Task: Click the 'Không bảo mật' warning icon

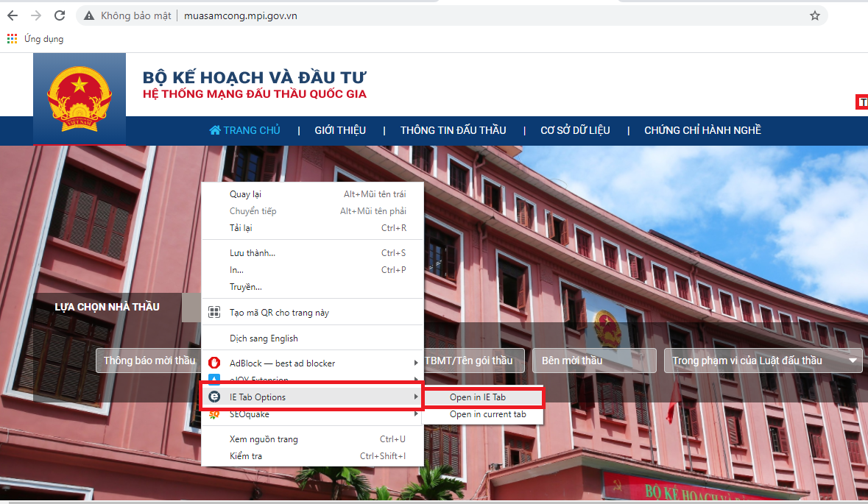Action: coord(88,15)
